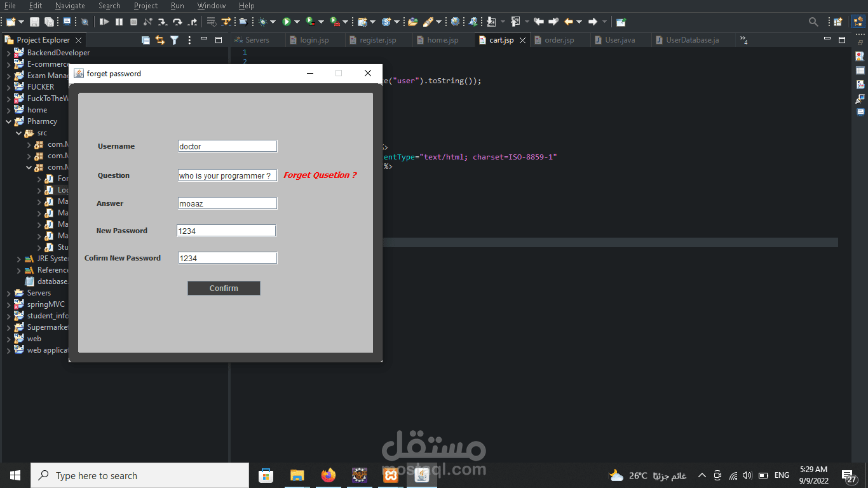Show hidden editor tabs list
The height and width of the screenshot is (488, 868).
coord(743,40)
